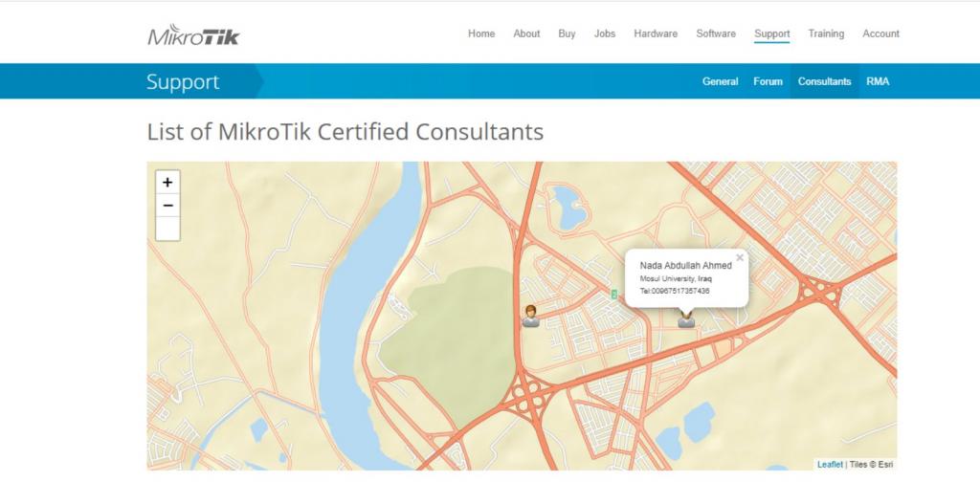Close the Nada Abdullah Ahmed popup
This screenshot has height=482, width=980.
click(x=739, y=257)
